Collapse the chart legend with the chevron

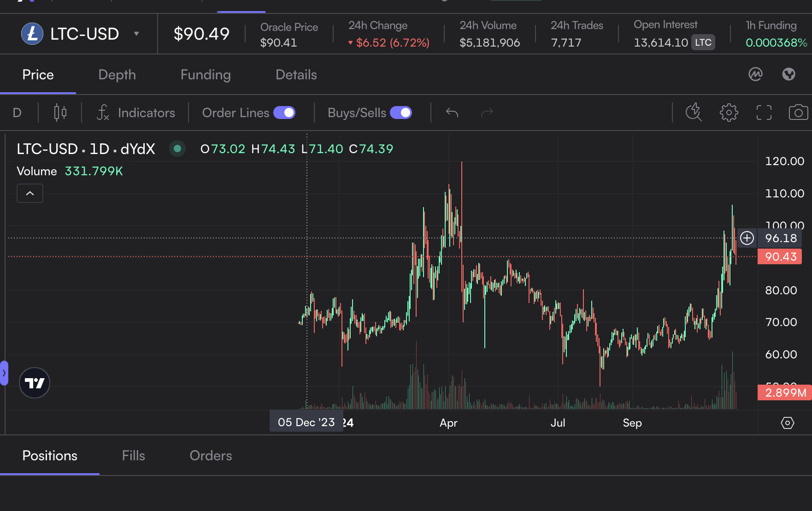[30, 193]
